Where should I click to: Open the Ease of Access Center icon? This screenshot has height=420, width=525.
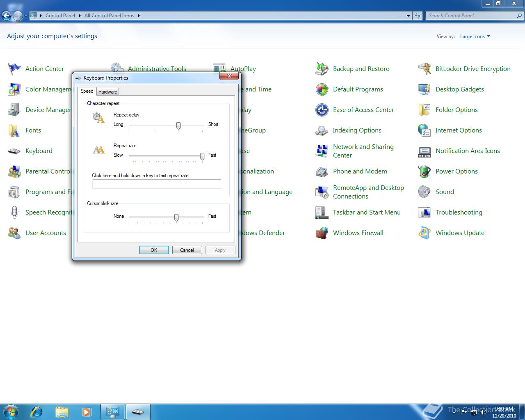[322, 110]
